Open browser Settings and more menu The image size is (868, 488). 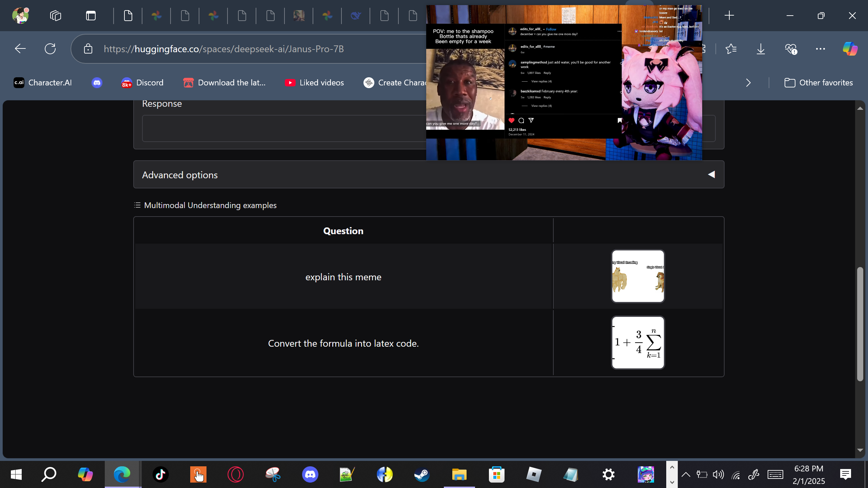820,49
